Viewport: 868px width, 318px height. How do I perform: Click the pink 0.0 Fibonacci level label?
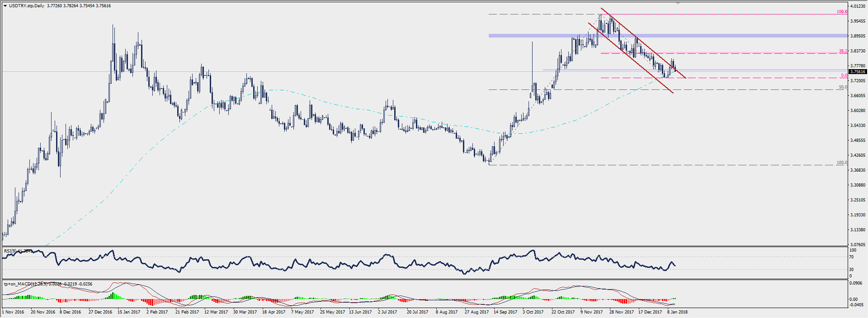click(844, 75)
